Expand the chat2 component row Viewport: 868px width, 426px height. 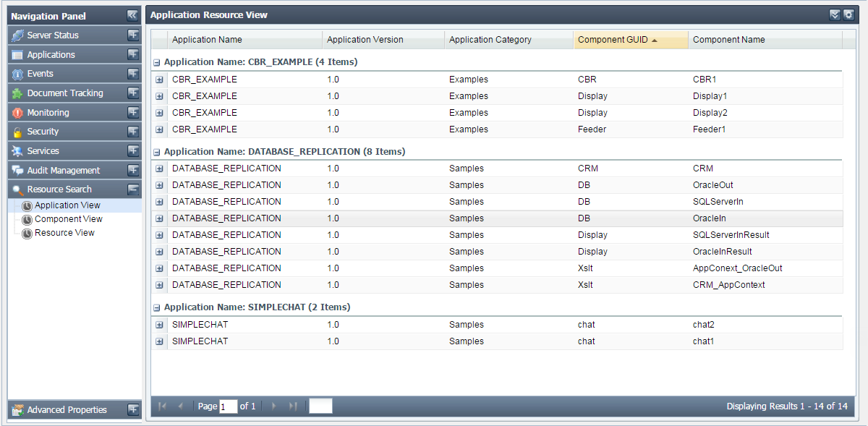159,325
